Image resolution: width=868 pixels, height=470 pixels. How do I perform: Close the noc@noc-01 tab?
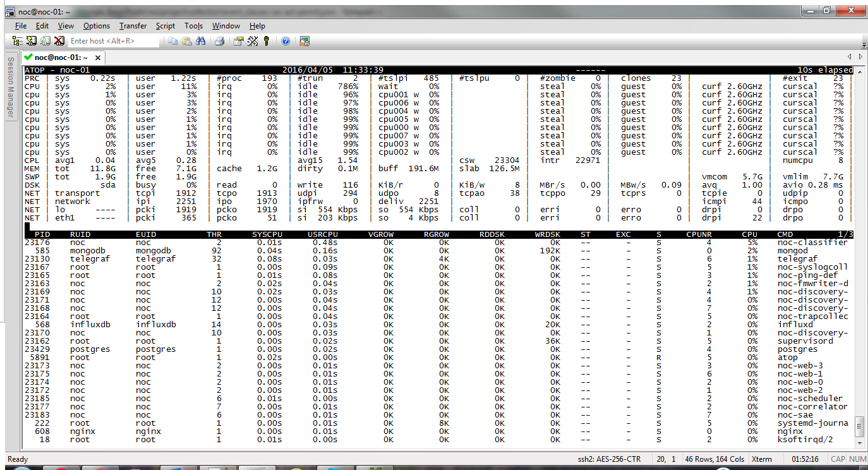[x=99, y=57]
